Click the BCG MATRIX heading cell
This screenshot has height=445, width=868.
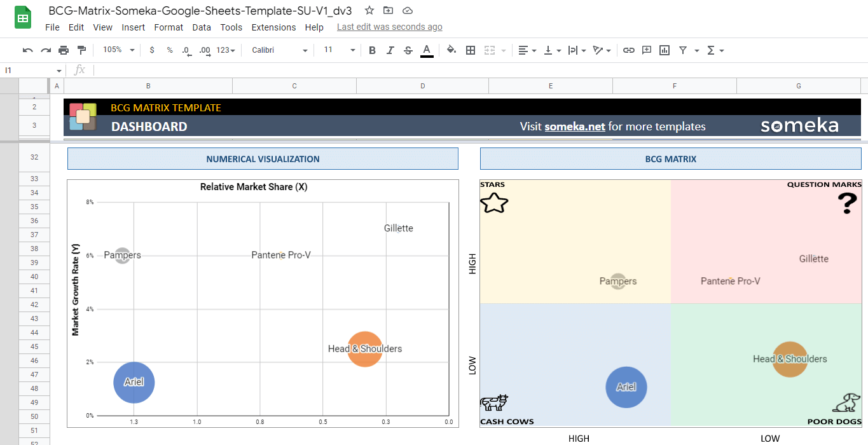(x=670, y=159)
